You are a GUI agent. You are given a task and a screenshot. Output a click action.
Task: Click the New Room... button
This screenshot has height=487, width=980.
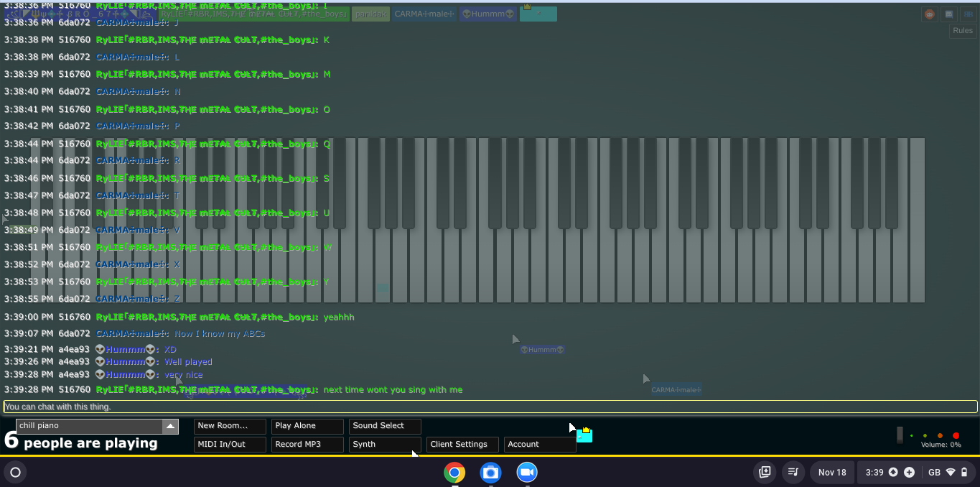(230, 426)
